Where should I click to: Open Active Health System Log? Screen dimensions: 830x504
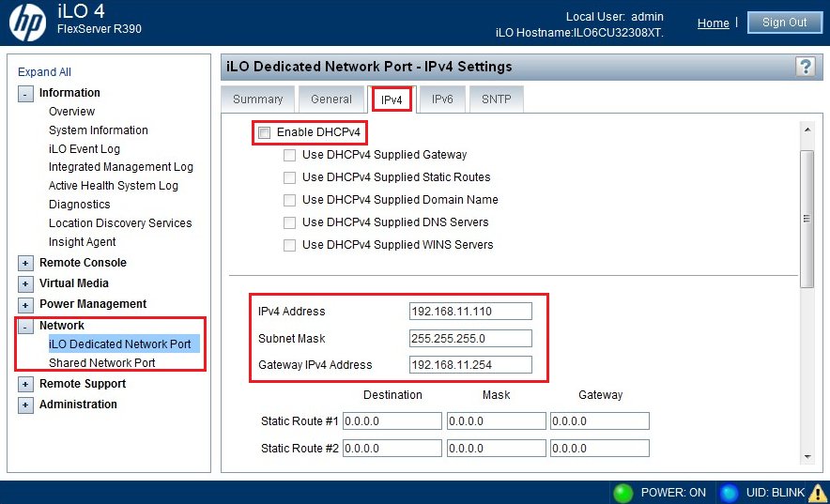[x=114, y=186]
